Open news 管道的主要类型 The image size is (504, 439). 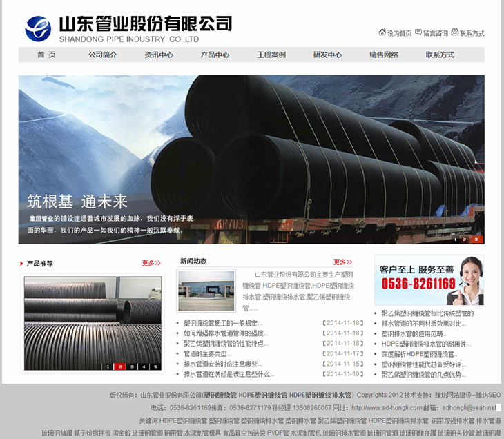pos(207,354)
